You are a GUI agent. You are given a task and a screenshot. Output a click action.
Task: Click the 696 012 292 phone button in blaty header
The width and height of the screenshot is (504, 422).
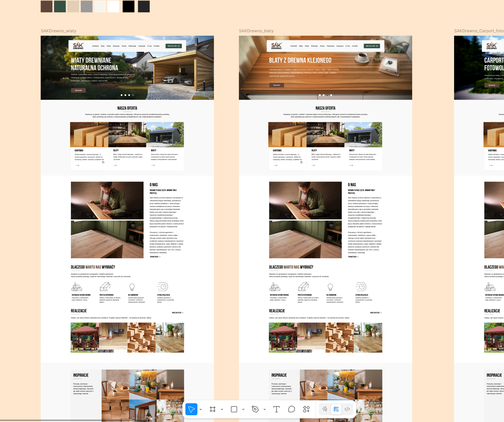click(x=372, y=46)
